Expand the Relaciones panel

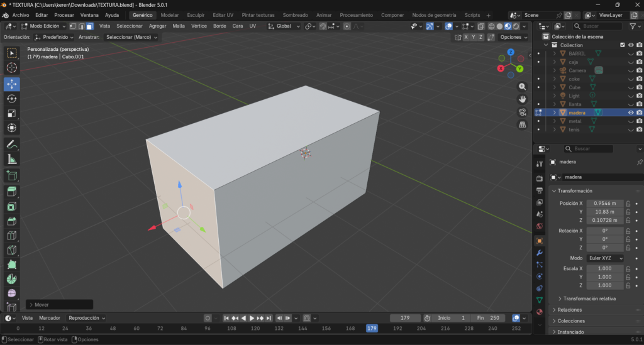click(569, 310)
